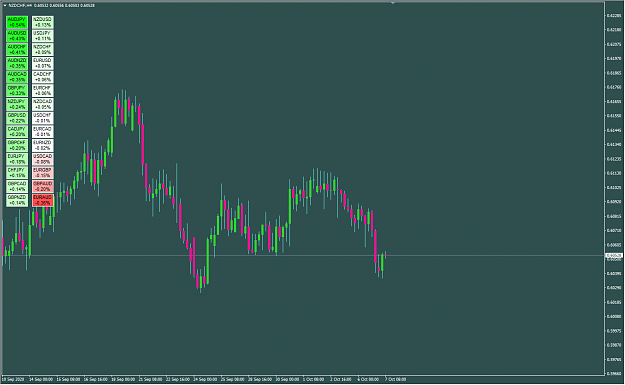625x385 pixels.
Task: Click the EURGBP pair tile
Action: click(x=43, y=173)
